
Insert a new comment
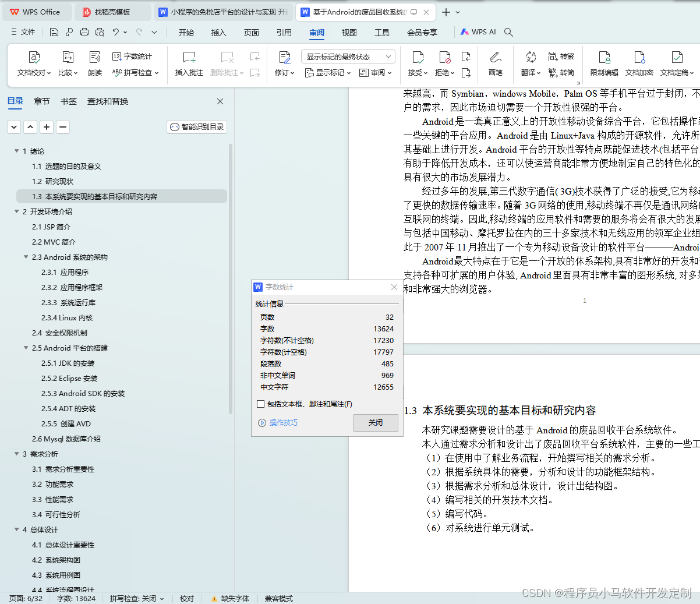pos(189,63)
